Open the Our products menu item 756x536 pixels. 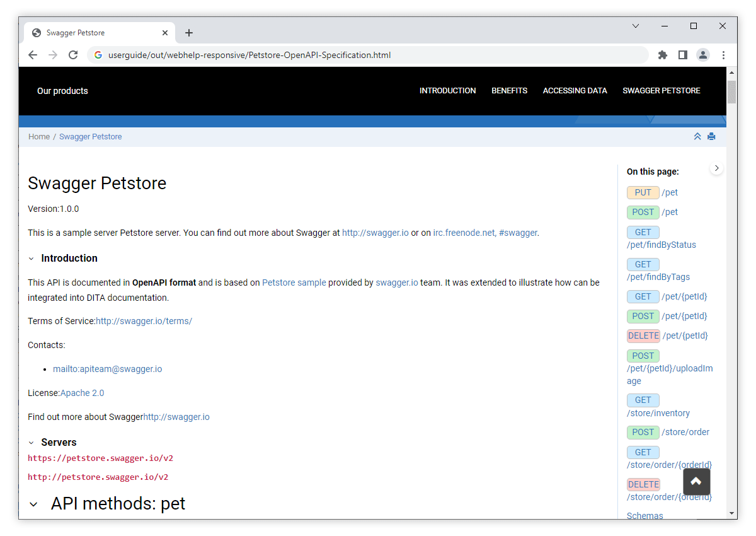pos(62,91)
